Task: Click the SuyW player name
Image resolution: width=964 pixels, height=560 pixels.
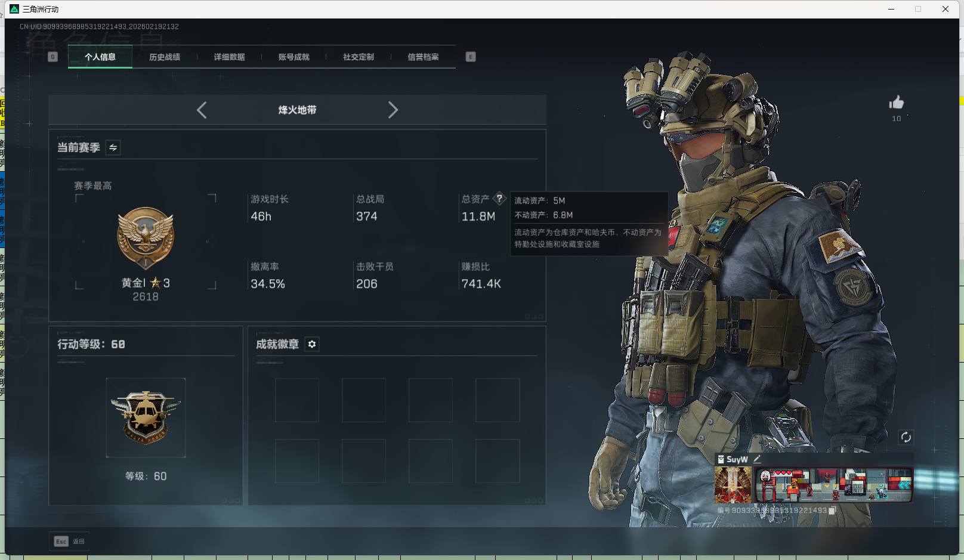Action: click(x=737, y=459)
